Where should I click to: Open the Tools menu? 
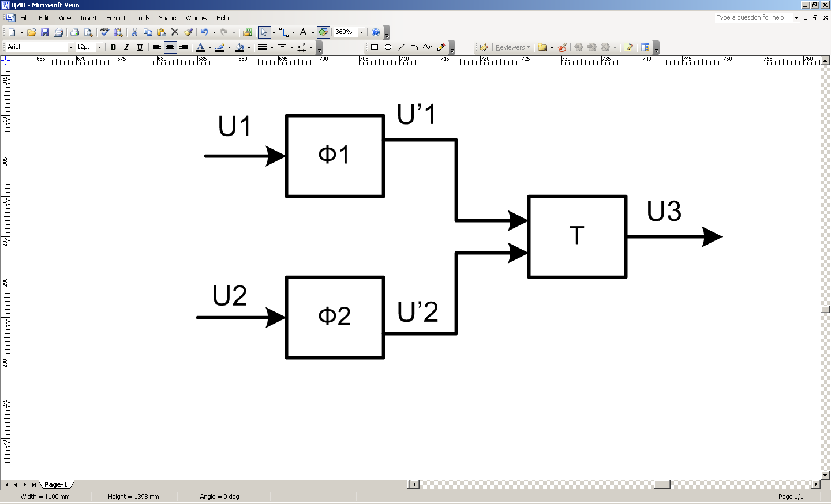[x=143, y=18]
